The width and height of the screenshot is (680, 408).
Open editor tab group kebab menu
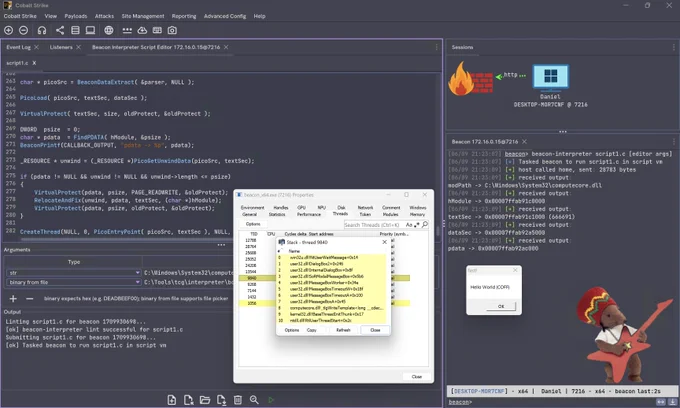tap(436, 47)
